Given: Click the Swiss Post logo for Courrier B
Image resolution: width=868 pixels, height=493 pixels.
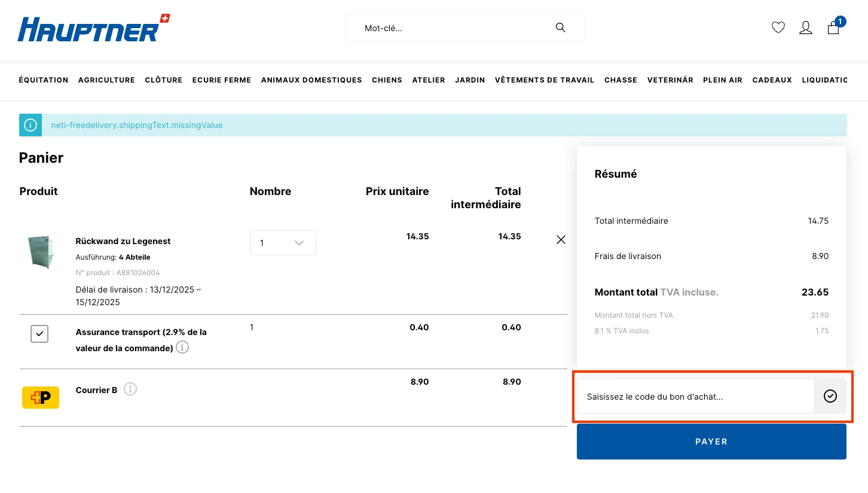Looking at the screenshot, I should coord(40,397).
